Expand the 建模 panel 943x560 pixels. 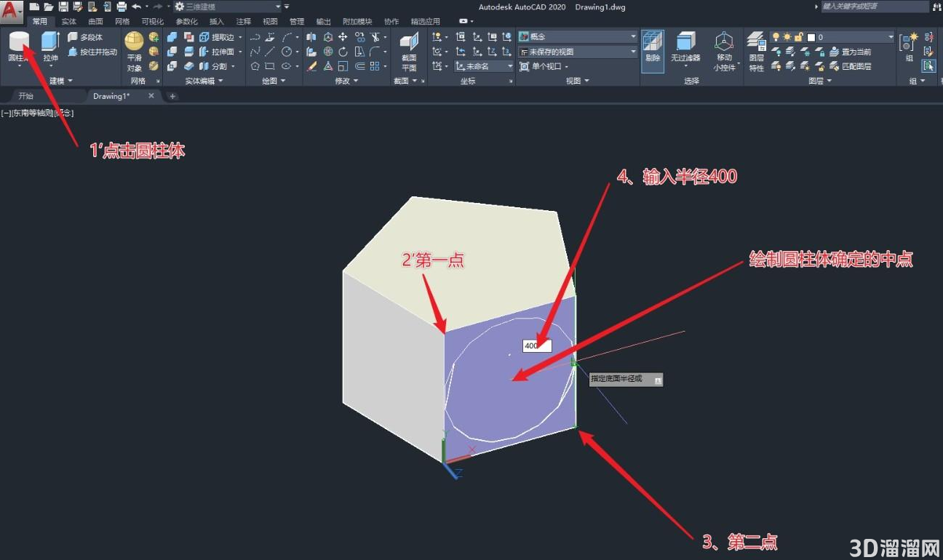[x=61, y=81]
